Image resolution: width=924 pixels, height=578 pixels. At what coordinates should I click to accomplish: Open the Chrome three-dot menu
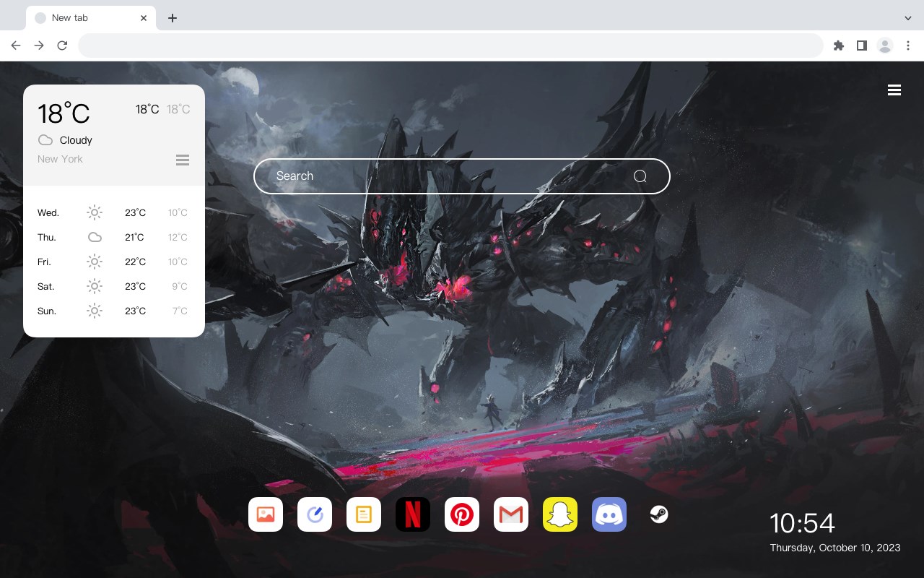908,46
